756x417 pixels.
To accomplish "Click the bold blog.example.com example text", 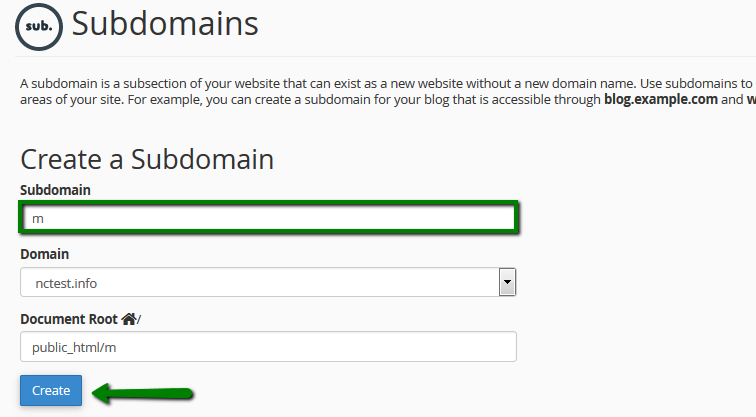I will coord(661,99).
